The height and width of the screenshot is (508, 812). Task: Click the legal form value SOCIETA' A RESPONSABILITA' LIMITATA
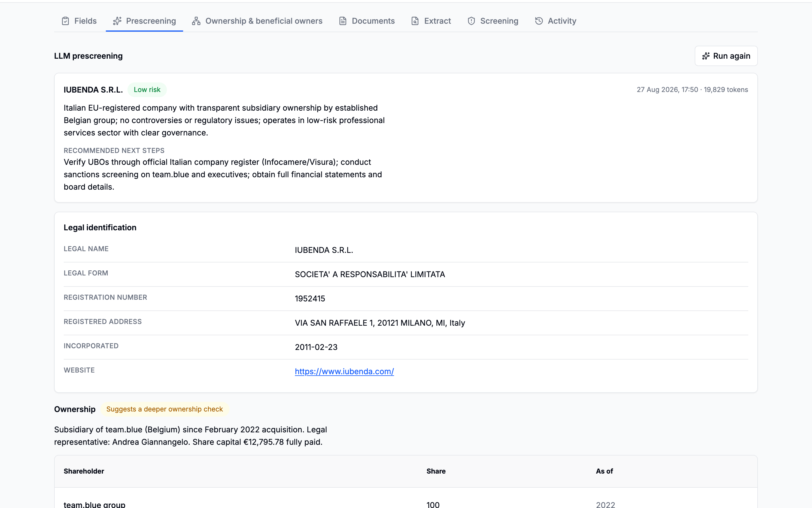(x=370, y=274)
